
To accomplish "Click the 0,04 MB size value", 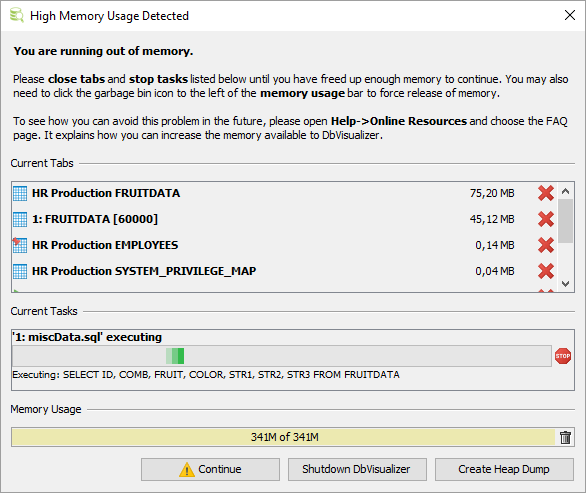I will (x=494, y=271).
